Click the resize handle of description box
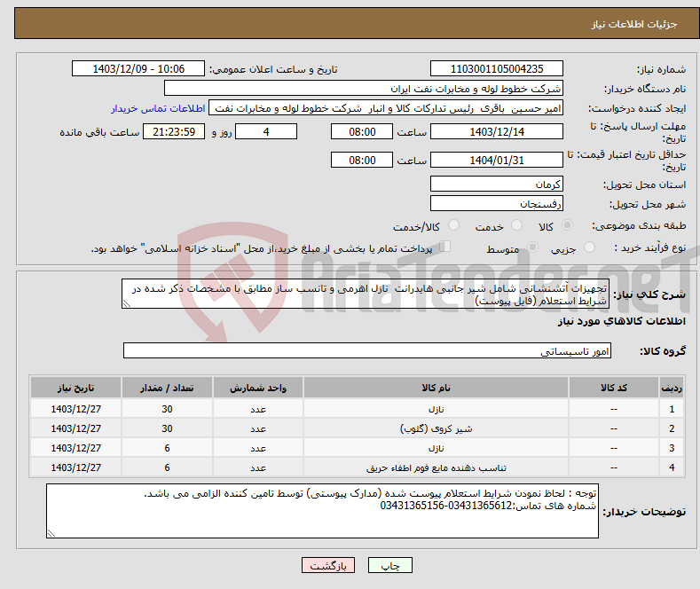700x589 pixels. (127, 303)
